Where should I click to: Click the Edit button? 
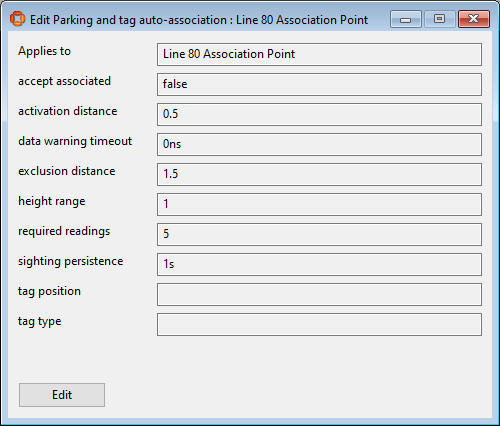(x=62, y=395)
